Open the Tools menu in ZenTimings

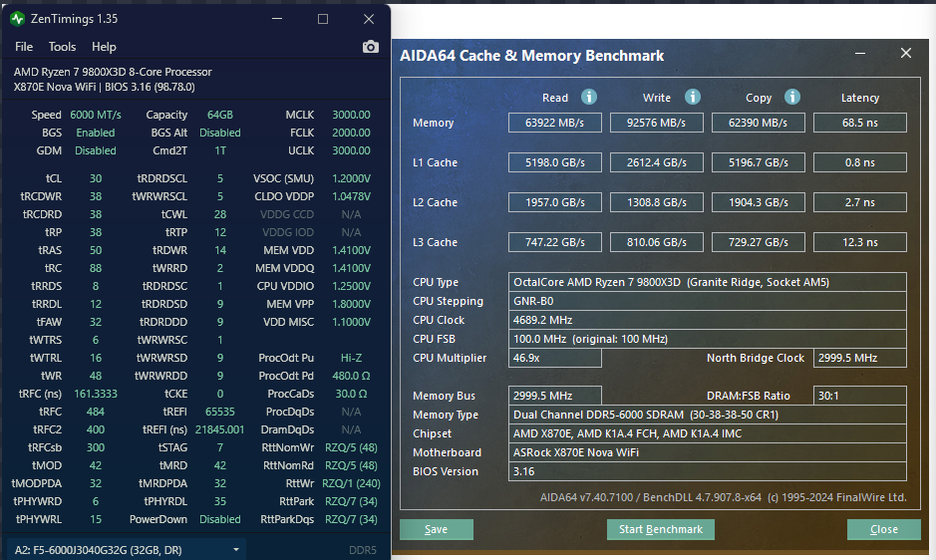click(x=62, y=47)
